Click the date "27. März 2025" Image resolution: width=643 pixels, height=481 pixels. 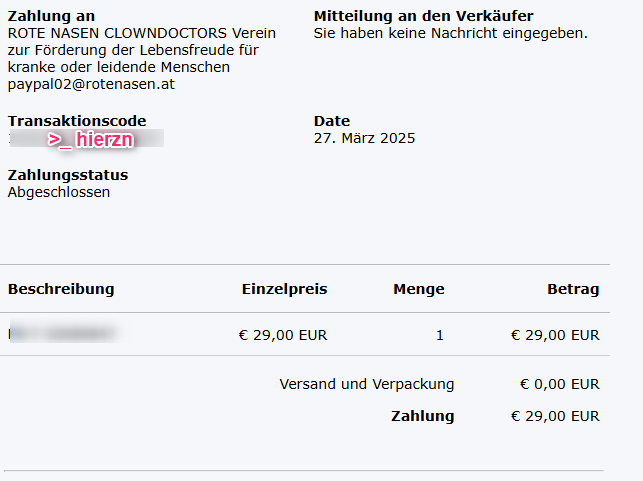coord(364,138)
